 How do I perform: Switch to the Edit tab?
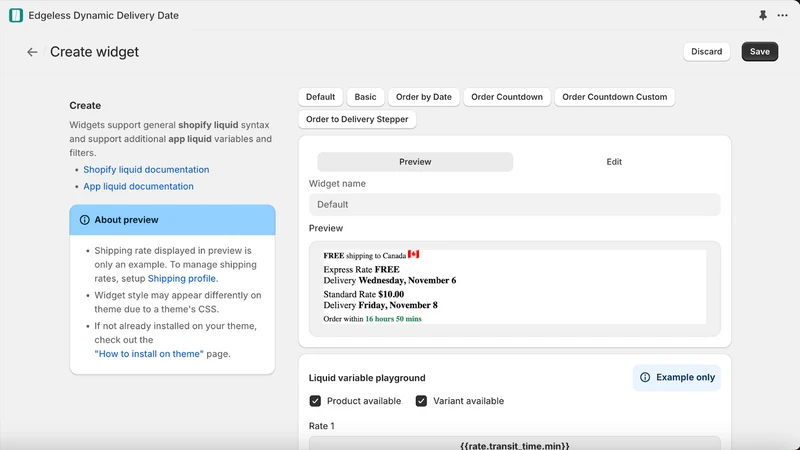click(x=614, y=162)
